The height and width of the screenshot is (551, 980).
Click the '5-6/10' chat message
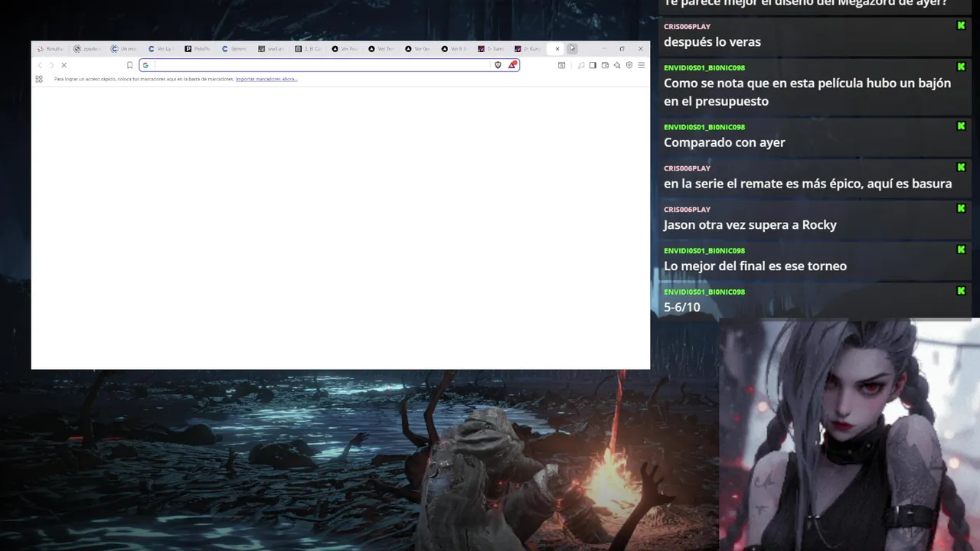[x=682, y=308]
